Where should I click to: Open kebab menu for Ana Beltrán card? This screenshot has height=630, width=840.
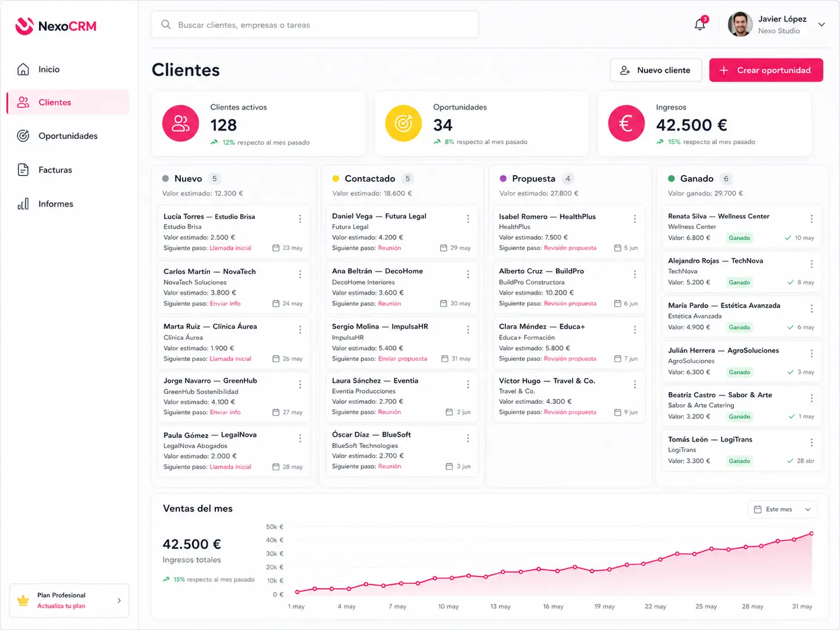468,274
